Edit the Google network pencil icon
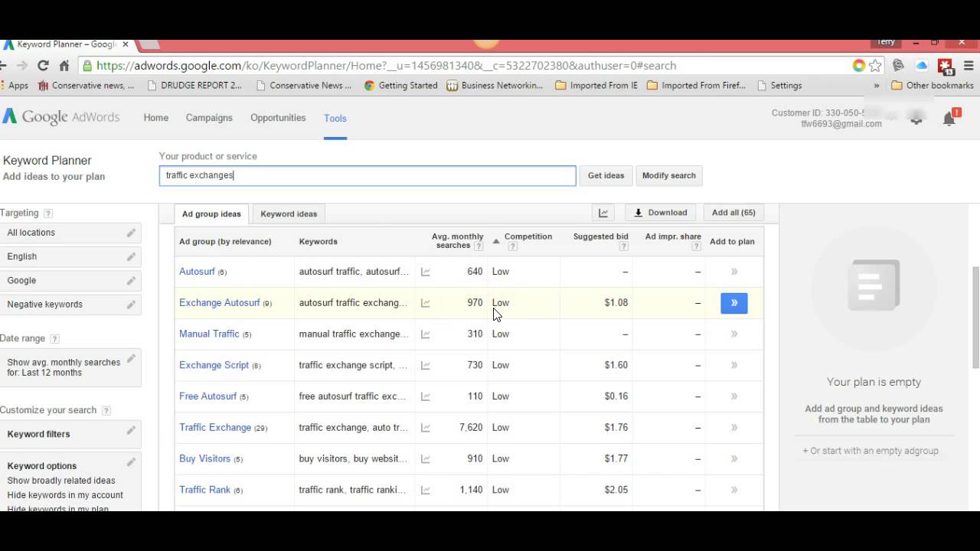980x551 pixels. pyautogui.click(x=131, y=280)
